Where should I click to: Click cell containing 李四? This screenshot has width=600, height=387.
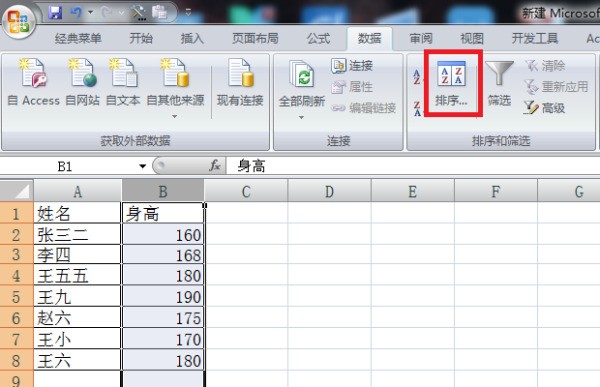tap(78, 255)
